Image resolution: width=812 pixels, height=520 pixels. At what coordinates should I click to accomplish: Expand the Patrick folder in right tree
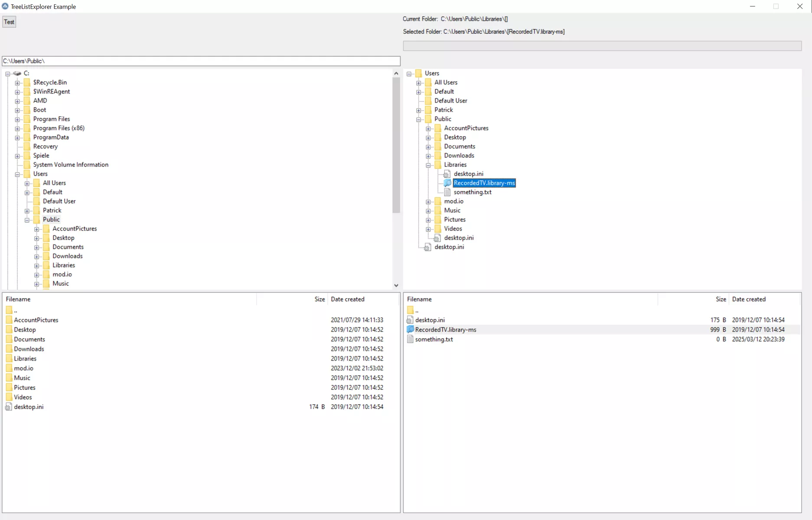click(419, 110)
